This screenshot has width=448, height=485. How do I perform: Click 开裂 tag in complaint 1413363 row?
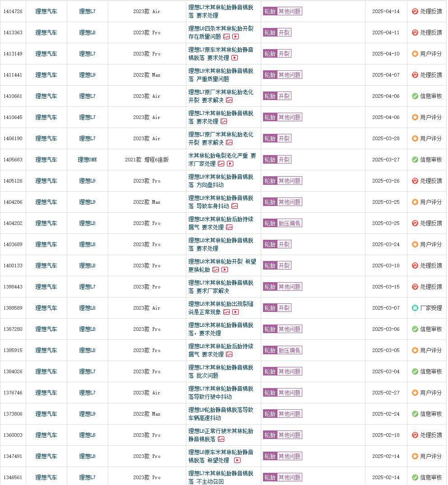click(x=284, y=32)
